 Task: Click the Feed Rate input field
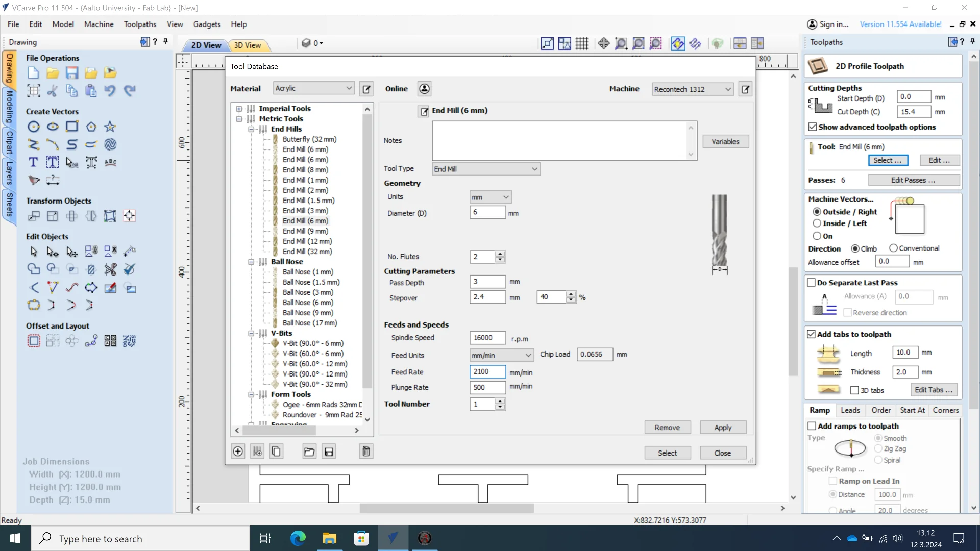click(x=487, y=372)
